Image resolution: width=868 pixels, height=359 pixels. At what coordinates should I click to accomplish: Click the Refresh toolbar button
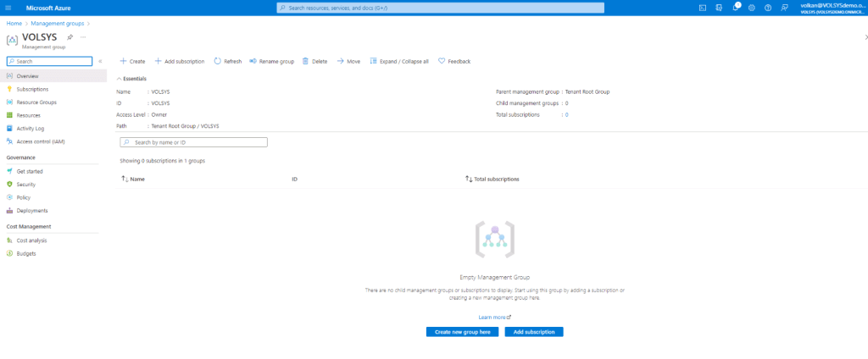227,61
